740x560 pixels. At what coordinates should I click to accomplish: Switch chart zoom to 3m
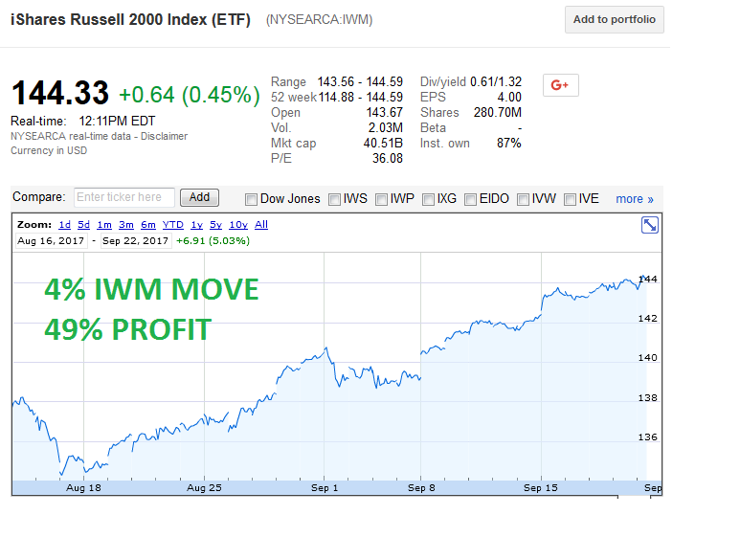(x=126, y=224)
